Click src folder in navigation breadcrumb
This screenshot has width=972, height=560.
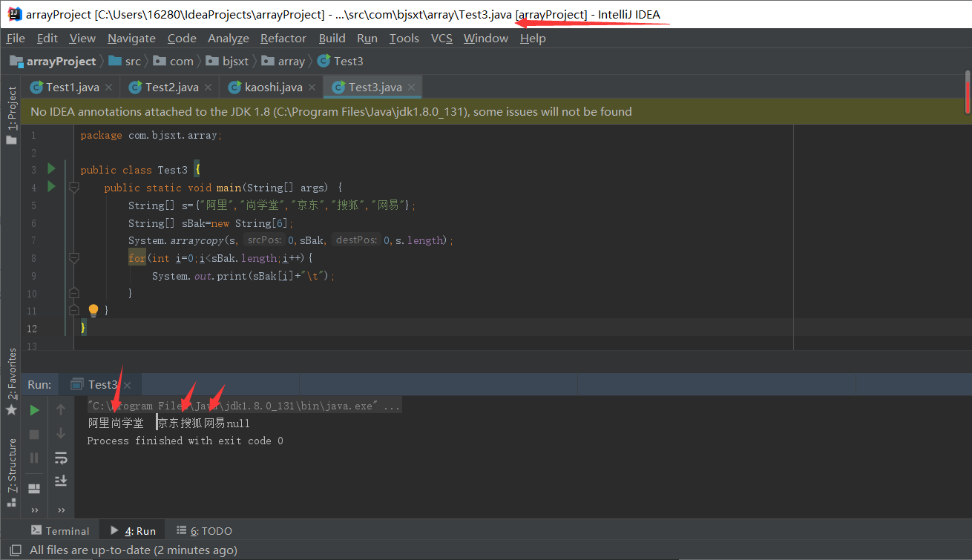pos(124,61)
